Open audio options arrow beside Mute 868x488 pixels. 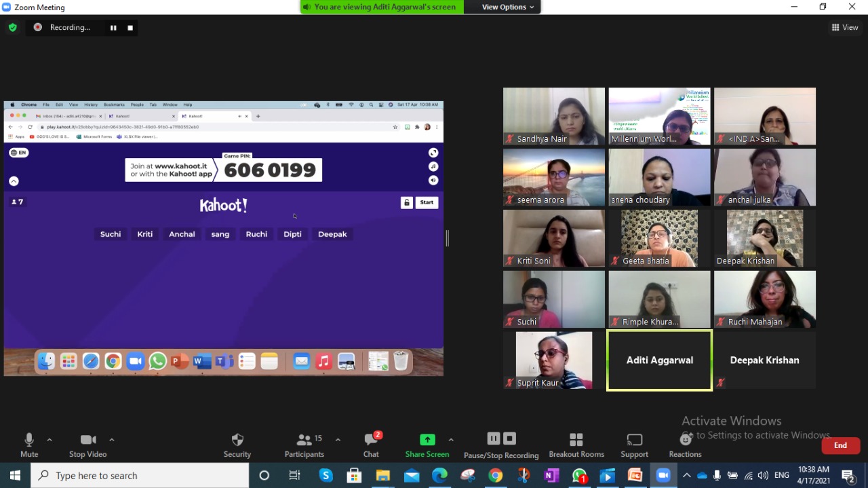pyautogui.click(x=50, y=440)
